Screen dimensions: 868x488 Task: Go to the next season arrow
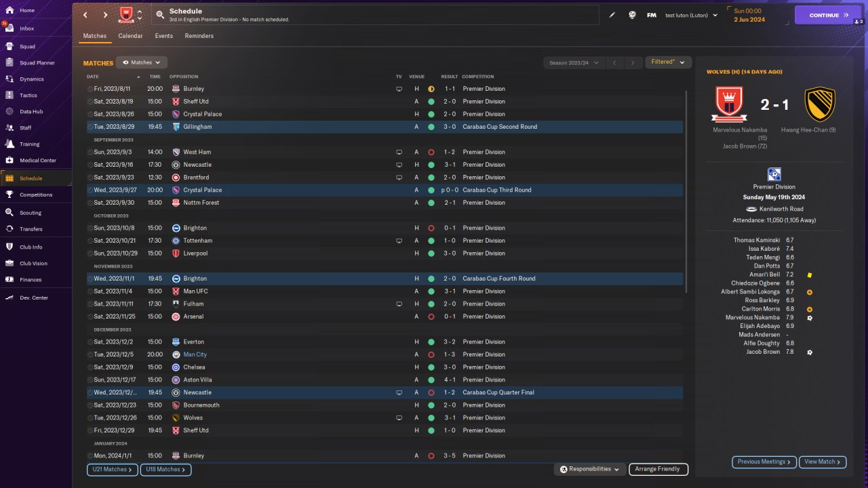[x=633, y=63]
